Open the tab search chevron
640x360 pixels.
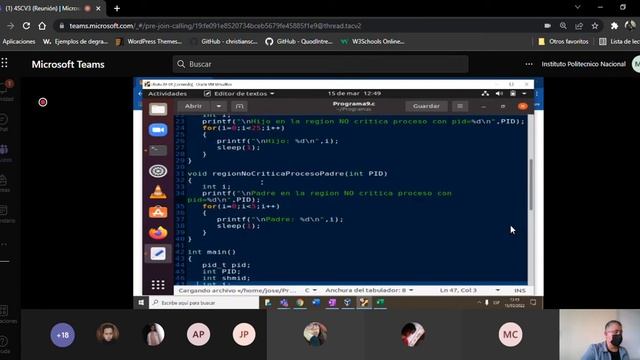[578, 7]
